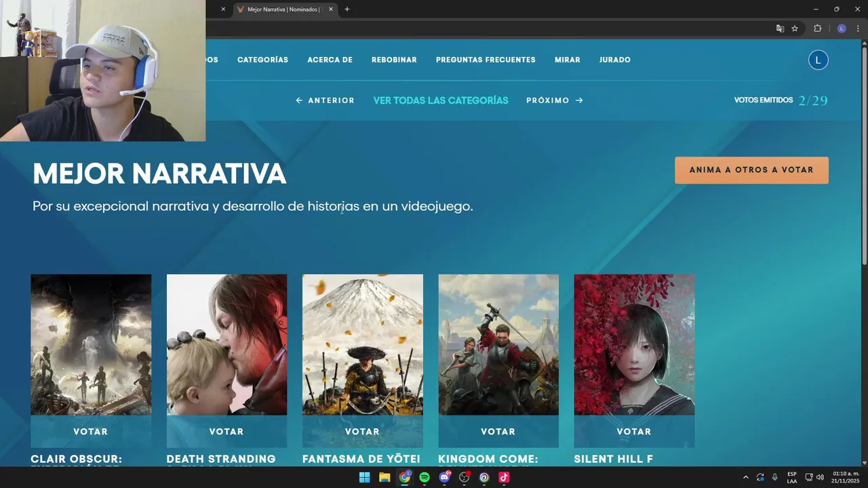This screenshot has width=868, height=488.
Task: Show hidden system tray icons
Action: coord(746,477)
